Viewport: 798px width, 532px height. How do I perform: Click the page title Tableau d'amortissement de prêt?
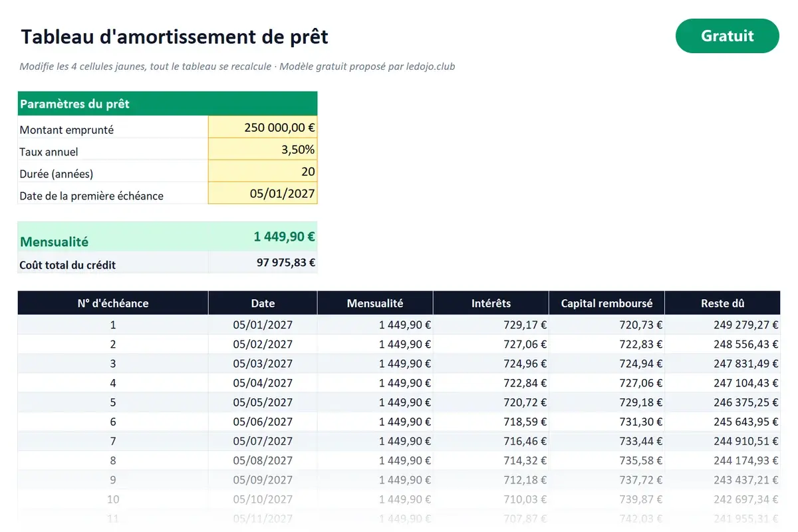174,37
